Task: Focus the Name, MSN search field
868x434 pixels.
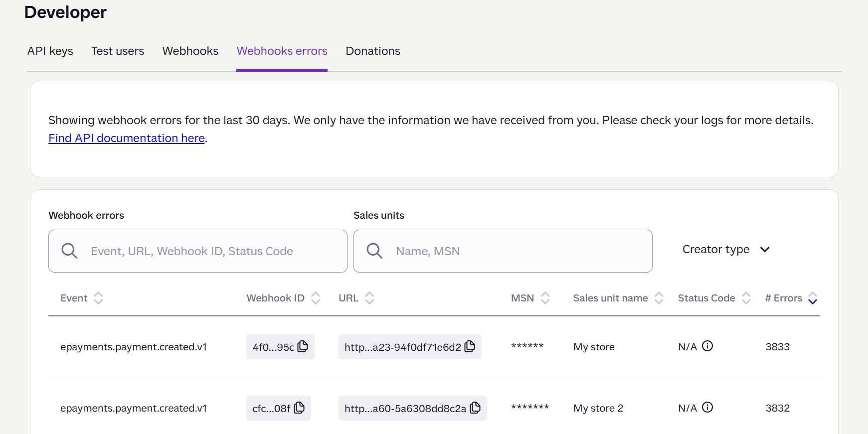Action: (x=503, y=251)
